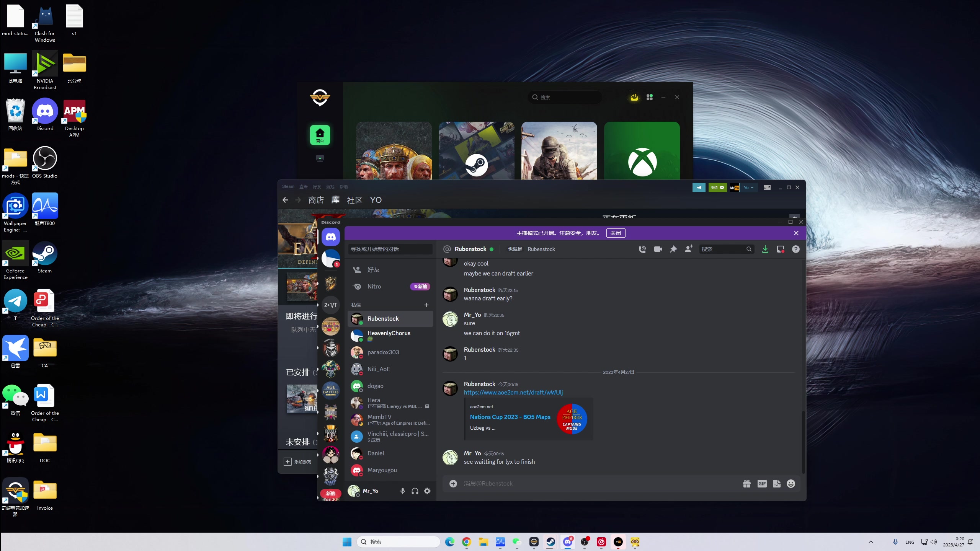This screenshot has height=551, width=980.
Task: Open pinned messages in the chat
Action: coord(673,249)
